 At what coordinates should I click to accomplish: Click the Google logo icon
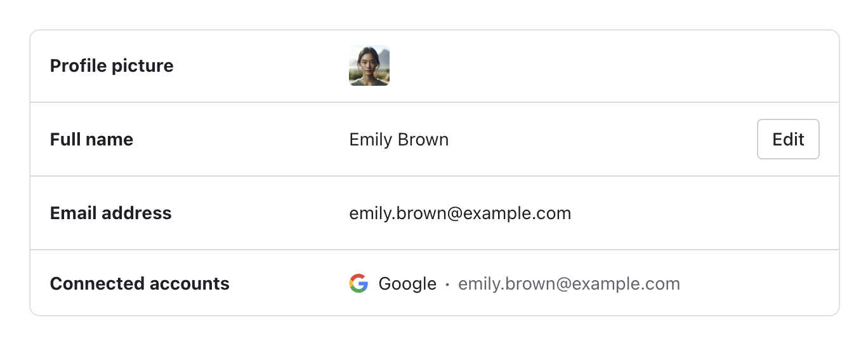point(358,283)
